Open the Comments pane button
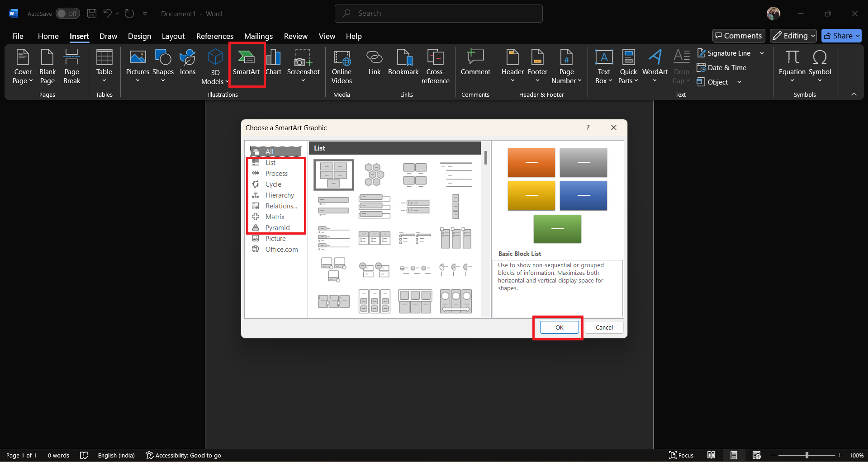Viewport: 868px width, 462px height. click(739, 36)
